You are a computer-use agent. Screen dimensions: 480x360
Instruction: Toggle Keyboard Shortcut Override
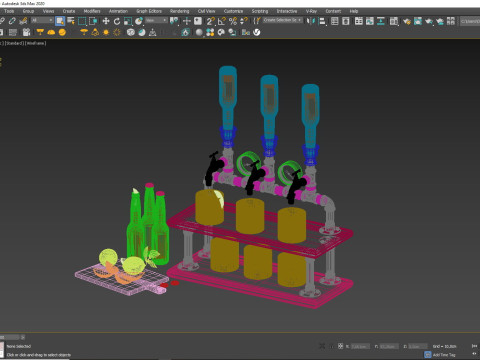(198, 21)
